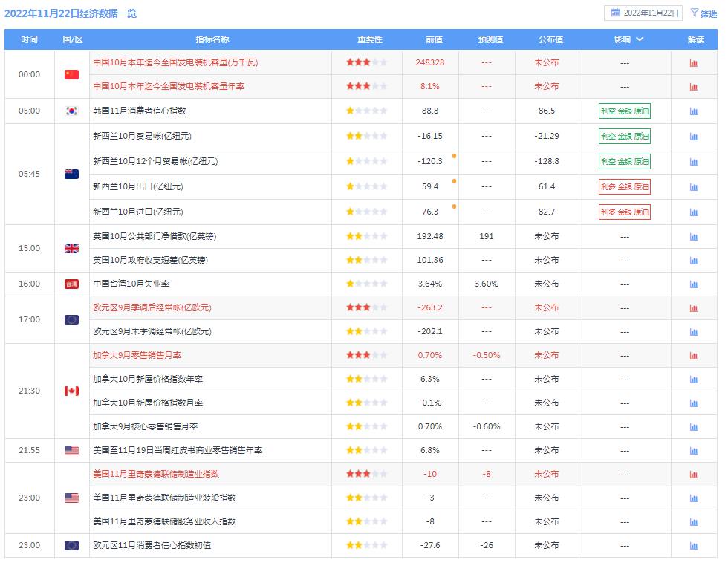This screenshot has width=728, height=563.
Task: Open chart icon for 加拿大9月核心零售销售月率
Action: tap(694, 427)
